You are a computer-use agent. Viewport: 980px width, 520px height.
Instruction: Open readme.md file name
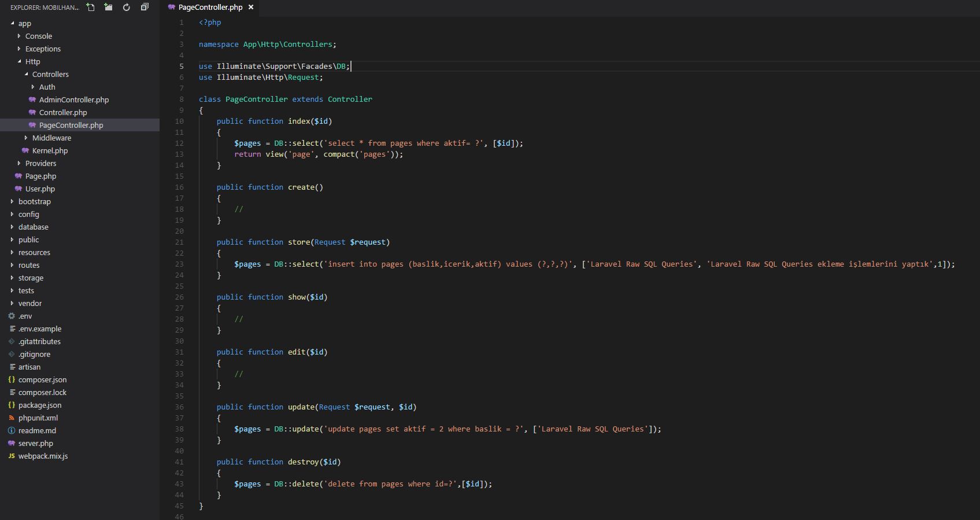click(x=37, y=430)
